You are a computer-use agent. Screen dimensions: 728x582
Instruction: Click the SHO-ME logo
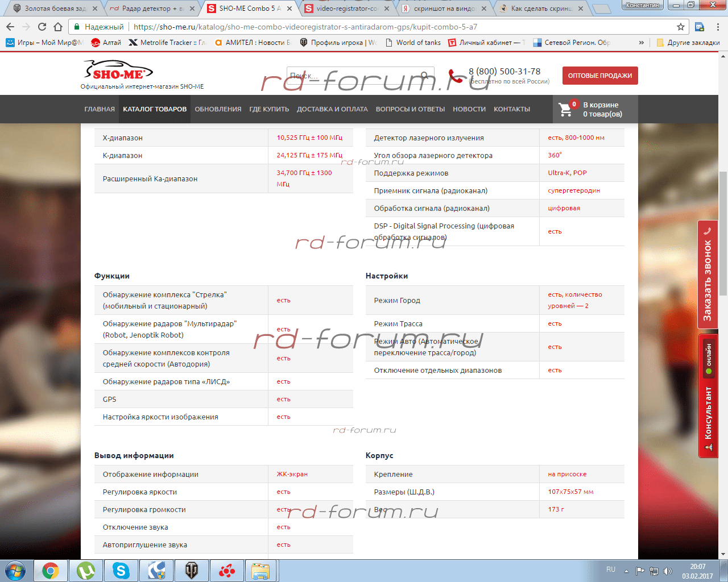pyautogui.click(x=119, y=71)
